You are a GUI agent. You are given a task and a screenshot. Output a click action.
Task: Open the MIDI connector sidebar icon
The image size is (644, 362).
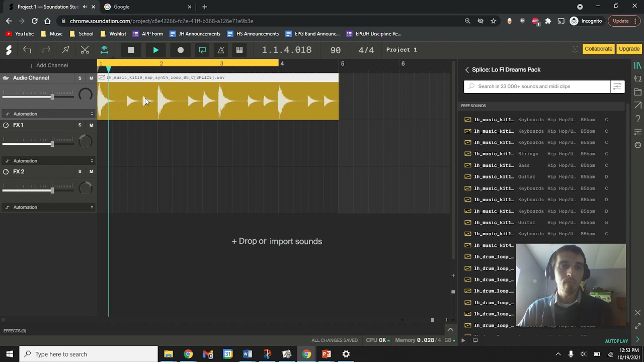(637, 145)
